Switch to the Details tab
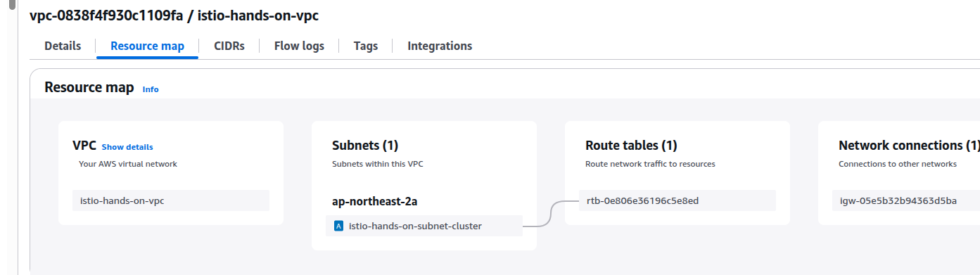This screenshot has height=275, width=980. coord(63,46)
